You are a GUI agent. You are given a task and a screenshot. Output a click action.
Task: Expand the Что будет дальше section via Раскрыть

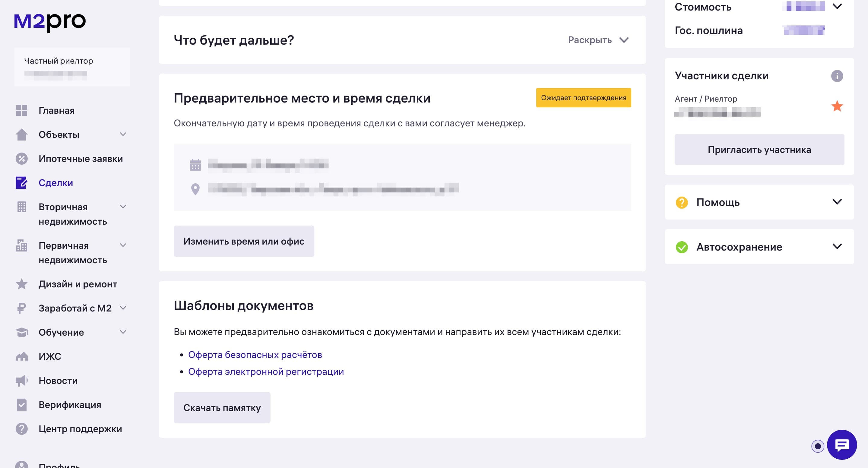(x=598, y=40)
